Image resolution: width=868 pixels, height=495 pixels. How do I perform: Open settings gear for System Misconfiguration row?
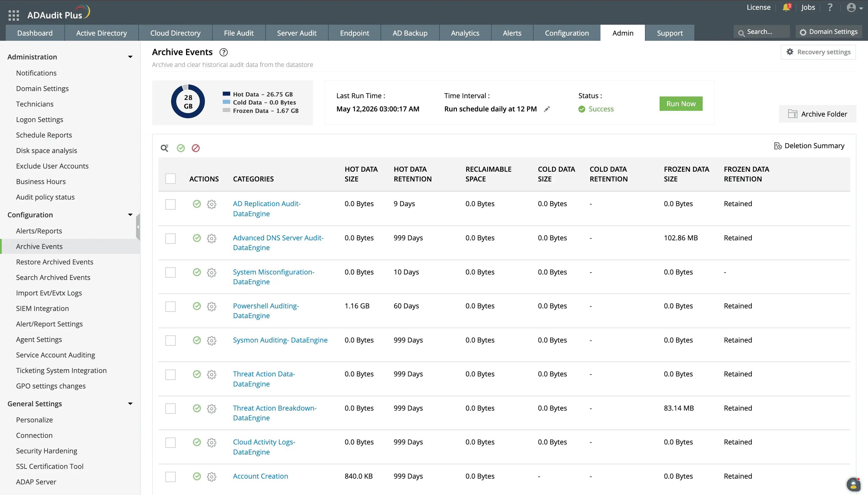click(211, 273)
